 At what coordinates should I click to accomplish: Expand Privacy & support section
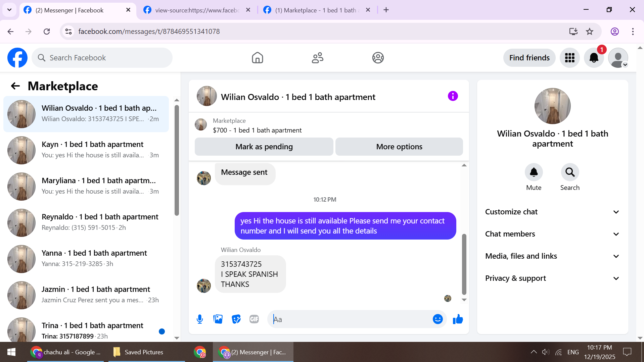(x=552, y=278)
